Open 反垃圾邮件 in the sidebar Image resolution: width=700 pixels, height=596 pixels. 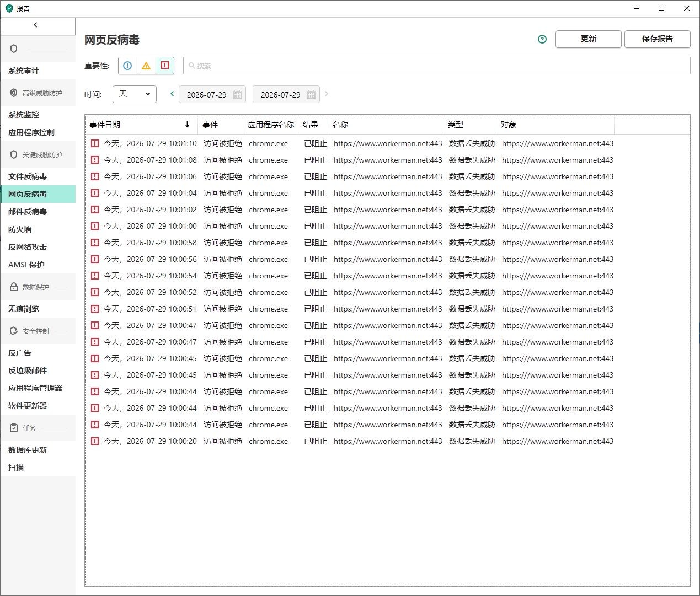click(38, 371)
